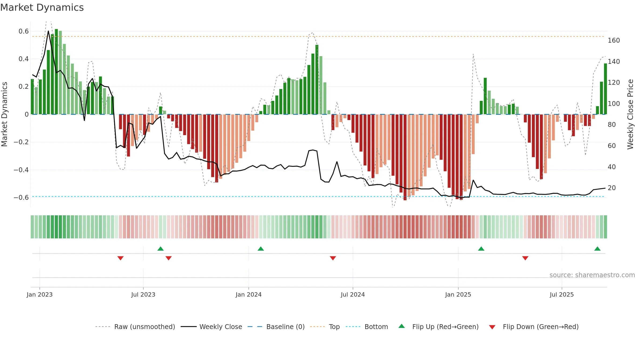Click the Jul 2025 axis label
The width and height of the screenshot is (644, 362).
(562, 294)
